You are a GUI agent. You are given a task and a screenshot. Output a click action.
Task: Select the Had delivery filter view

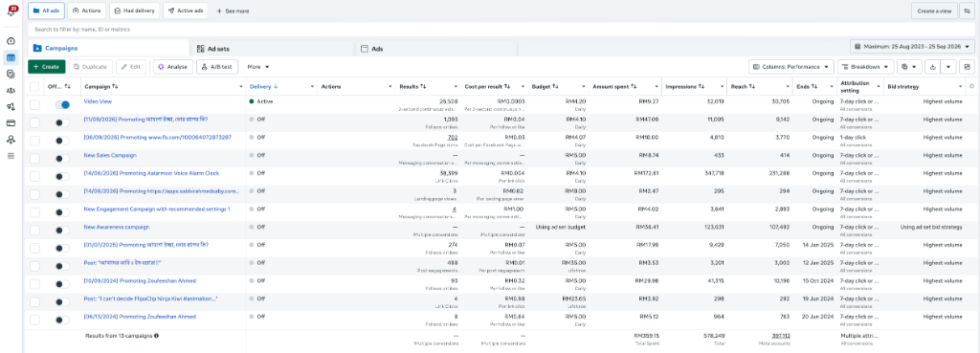click(134, 11)
